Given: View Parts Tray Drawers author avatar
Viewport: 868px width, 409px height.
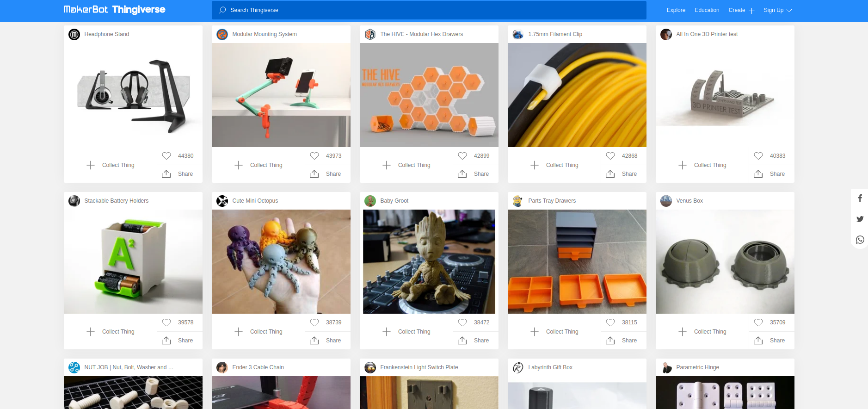Looking at the screenshot, I should pos(518,201).
